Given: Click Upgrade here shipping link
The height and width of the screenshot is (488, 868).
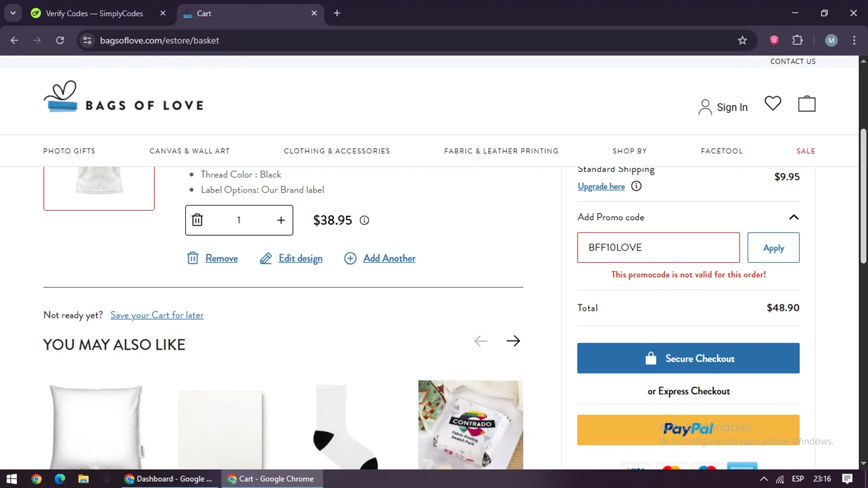Looking at the screenshot, I should [601, 186].
